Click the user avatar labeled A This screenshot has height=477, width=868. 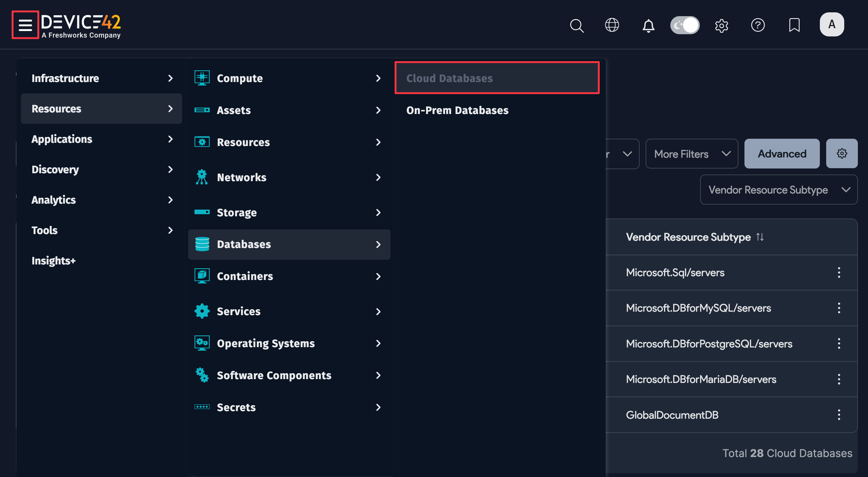831,24
